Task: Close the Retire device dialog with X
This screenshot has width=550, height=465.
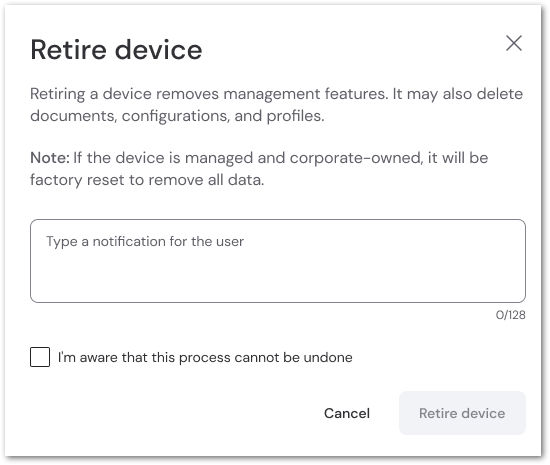Action: [514, 43]
